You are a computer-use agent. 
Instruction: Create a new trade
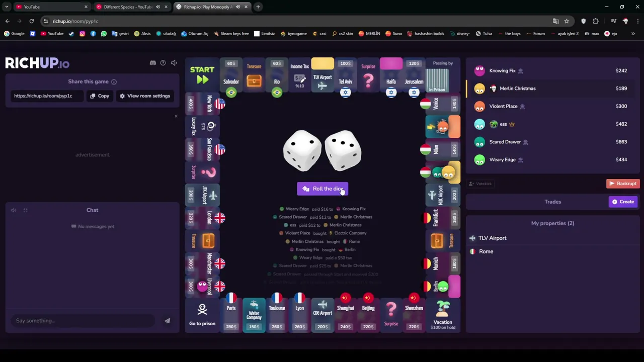pyautogui.click(x=623, y=202)
